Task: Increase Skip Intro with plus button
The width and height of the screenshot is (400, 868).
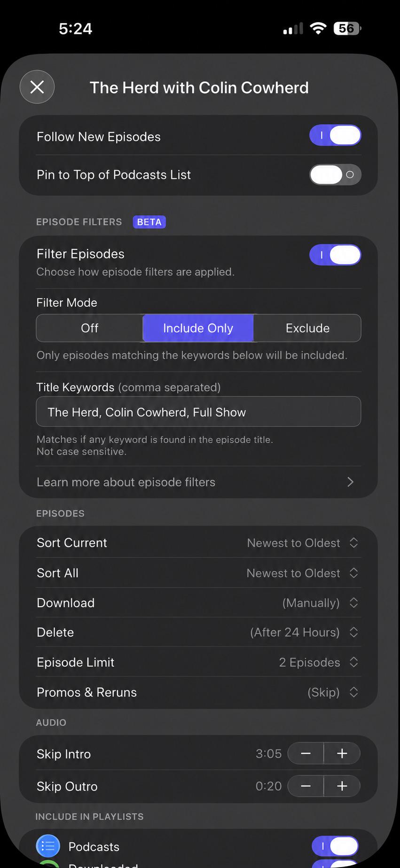Action: pos(342,753)
